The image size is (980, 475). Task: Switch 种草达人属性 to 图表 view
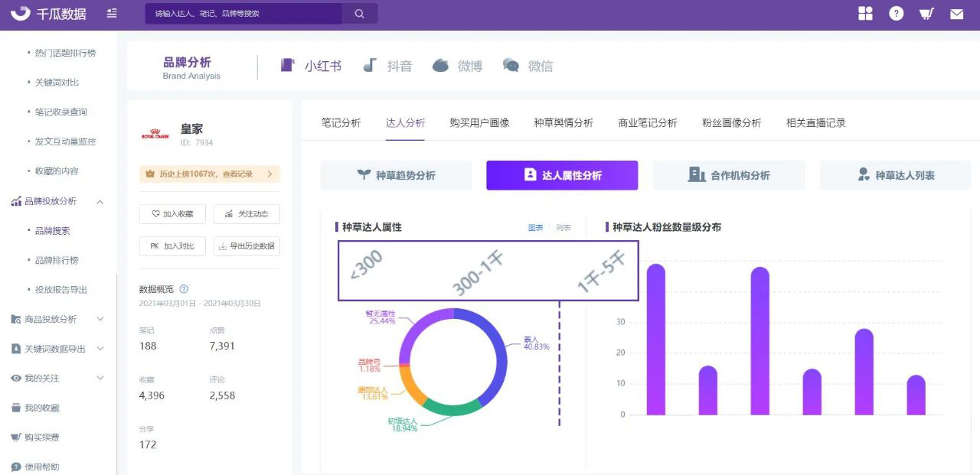[536, 228]
